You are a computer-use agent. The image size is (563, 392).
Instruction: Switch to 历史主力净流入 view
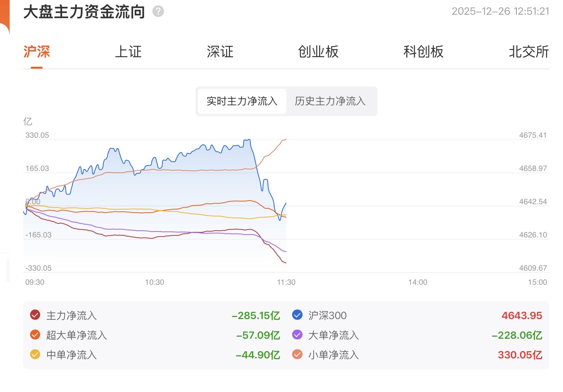330,101
